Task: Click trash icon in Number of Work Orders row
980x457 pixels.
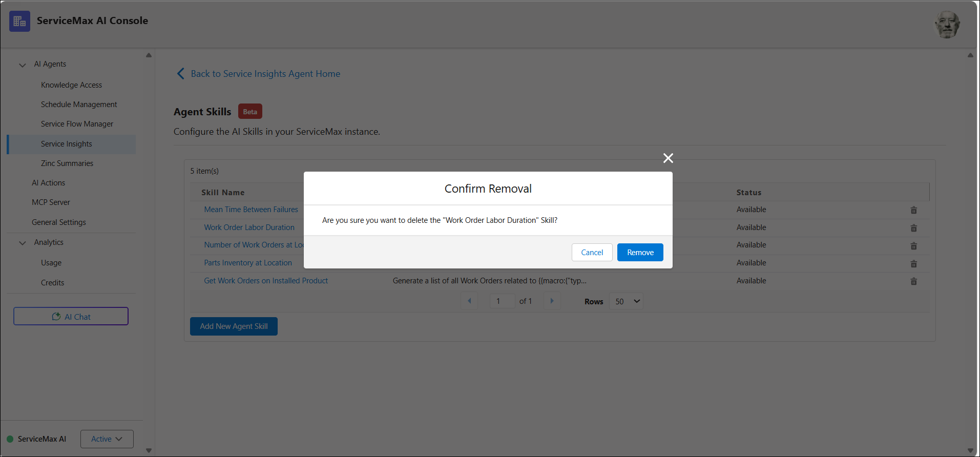Action: click(913, 246)
